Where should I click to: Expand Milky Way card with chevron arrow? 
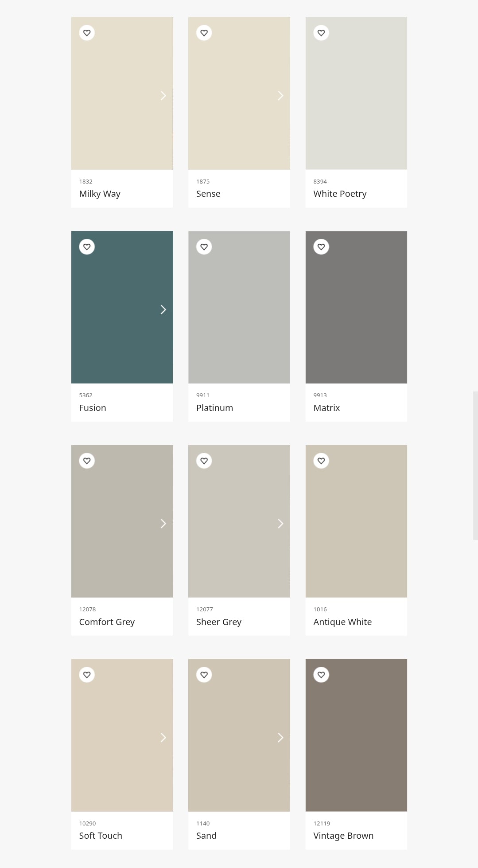163,96
